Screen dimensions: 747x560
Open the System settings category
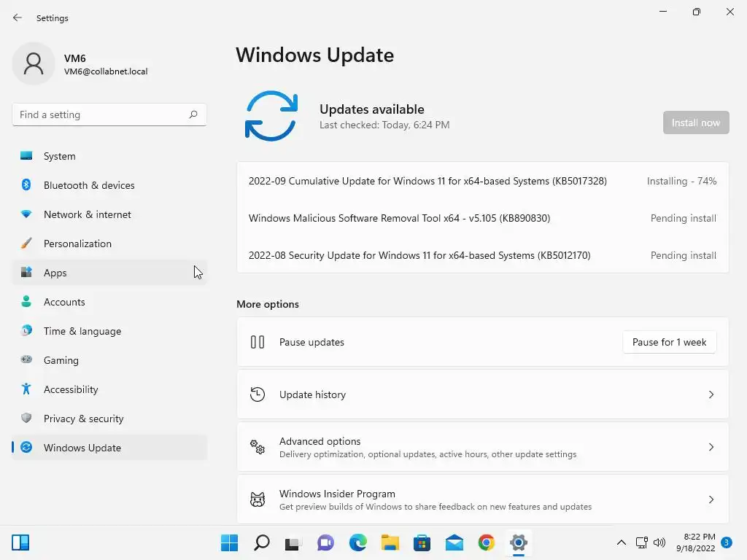tap(109, 156)
